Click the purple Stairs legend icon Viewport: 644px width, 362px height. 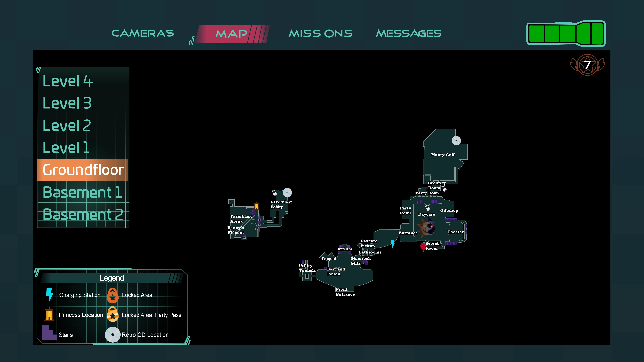coord(50,333)
